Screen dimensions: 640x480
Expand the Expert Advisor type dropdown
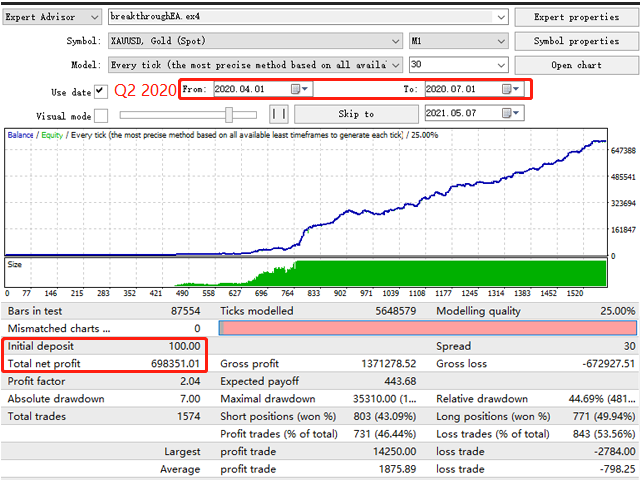(94, 17)
